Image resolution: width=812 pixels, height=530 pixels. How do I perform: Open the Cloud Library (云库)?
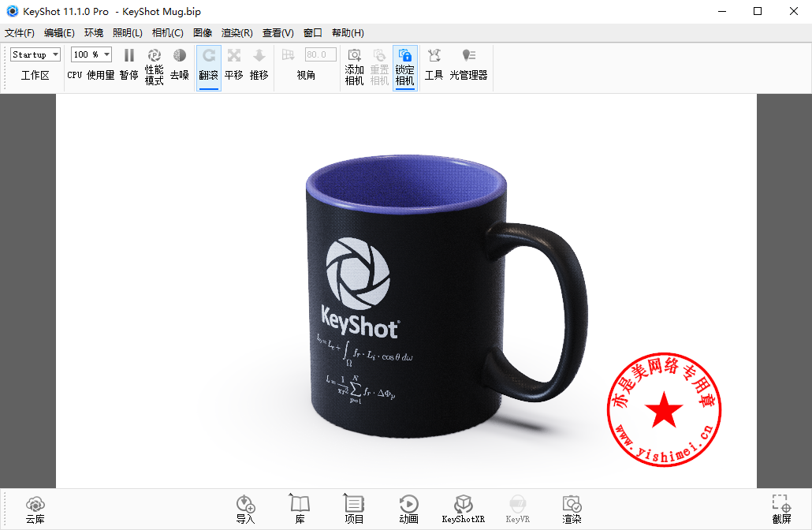(35, 509)
